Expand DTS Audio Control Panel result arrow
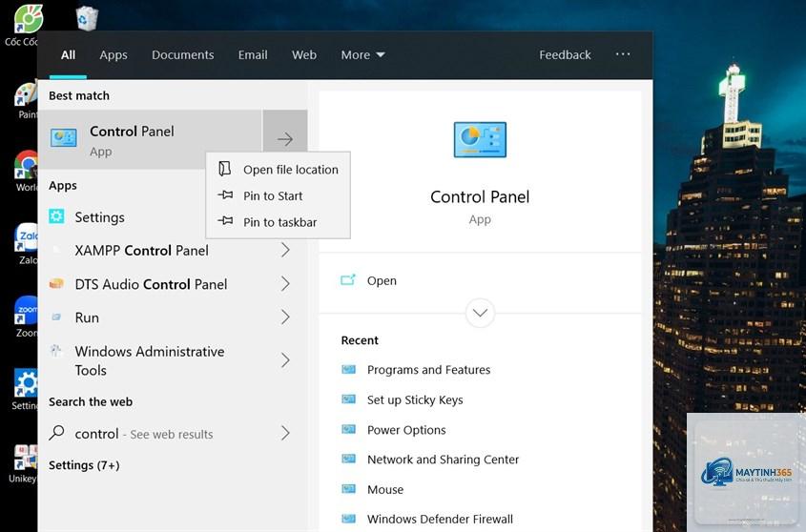The width and height of the screenshot is (806, 532). point(286,284)
